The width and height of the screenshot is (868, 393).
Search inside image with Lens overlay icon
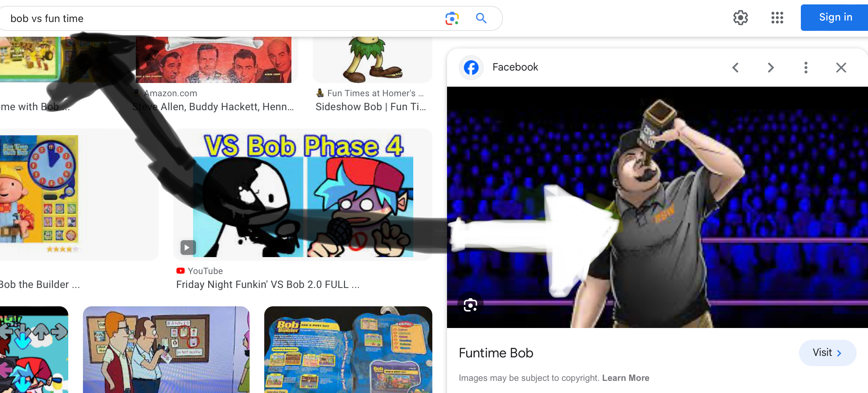pos(471,305)
